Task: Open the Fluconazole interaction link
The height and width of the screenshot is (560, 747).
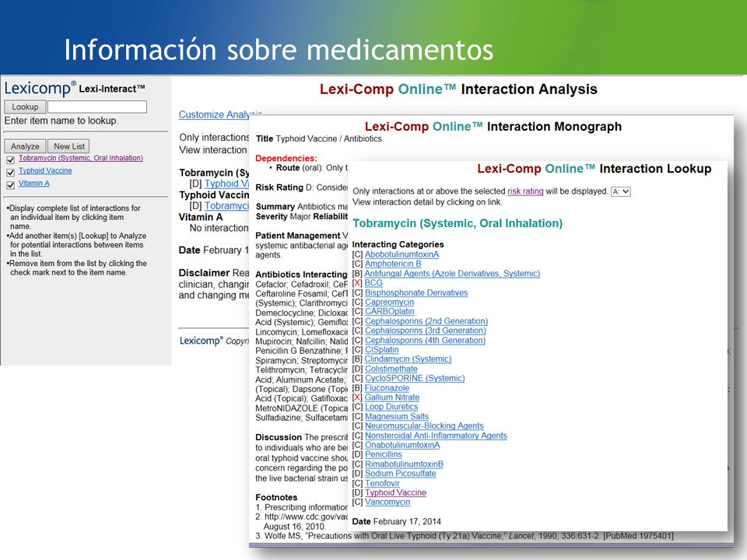Action: (x=387, y=387)
